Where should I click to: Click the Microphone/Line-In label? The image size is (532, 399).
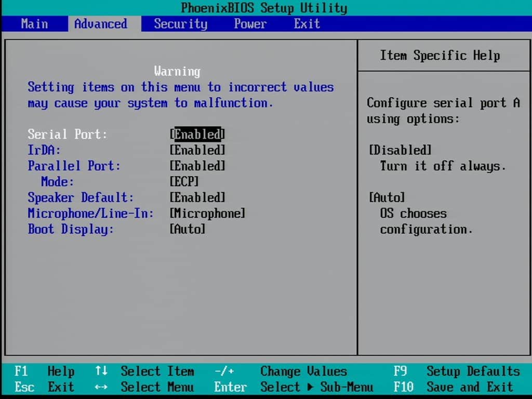[90, 214]
